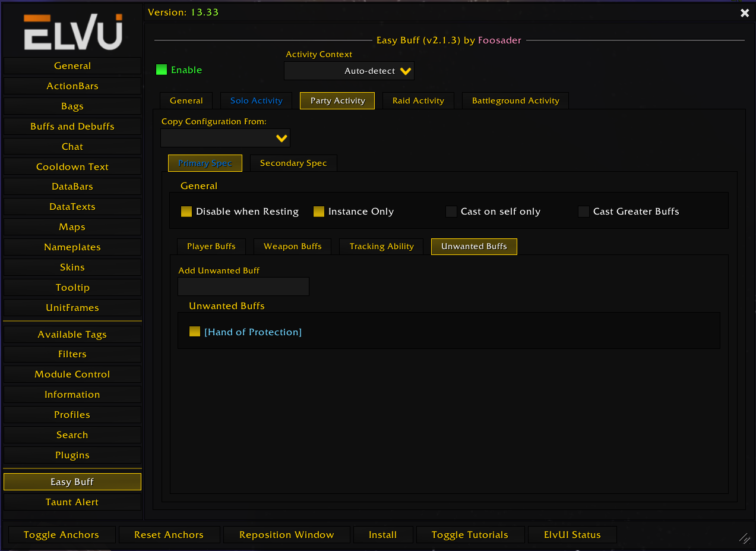This screenshot has width=756, height=551.
Task: Select Party Activity tab
Action: click(337, 100)
